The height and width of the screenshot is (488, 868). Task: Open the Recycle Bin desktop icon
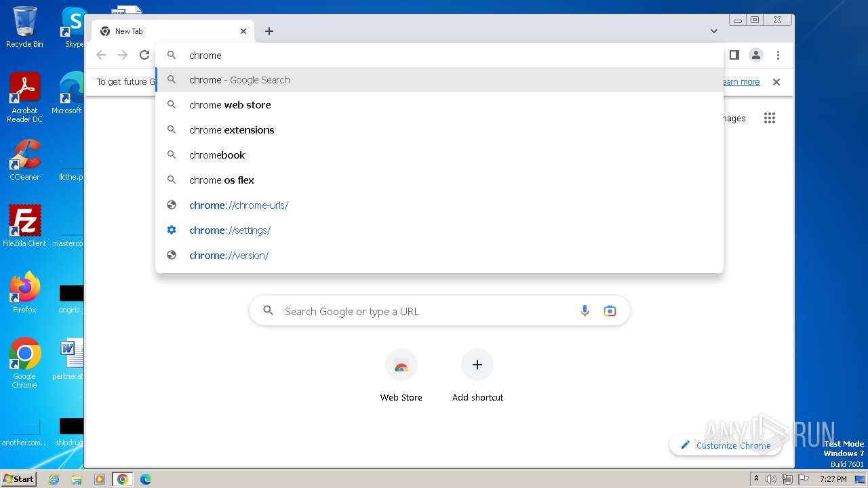click(24, 27)
